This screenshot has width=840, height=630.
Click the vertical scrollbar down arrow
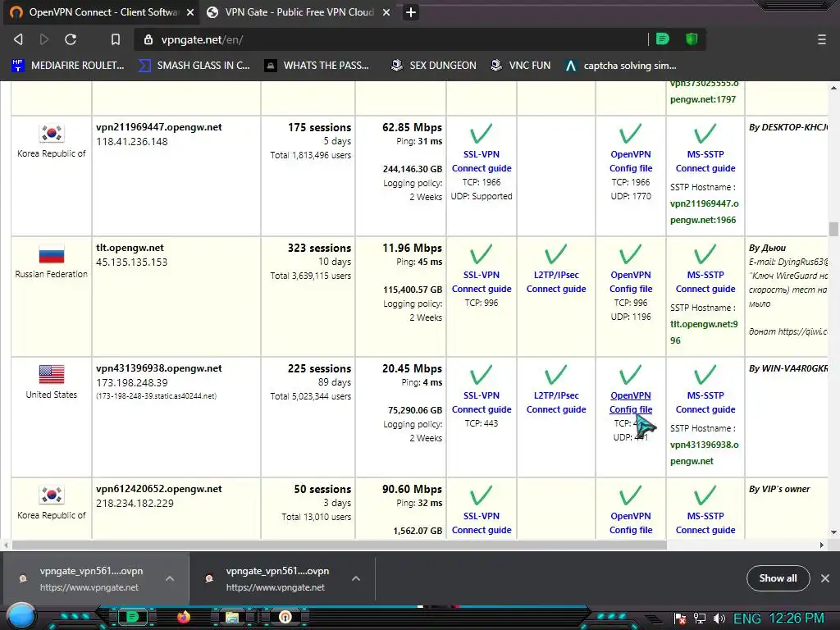(x=833, y=532)
